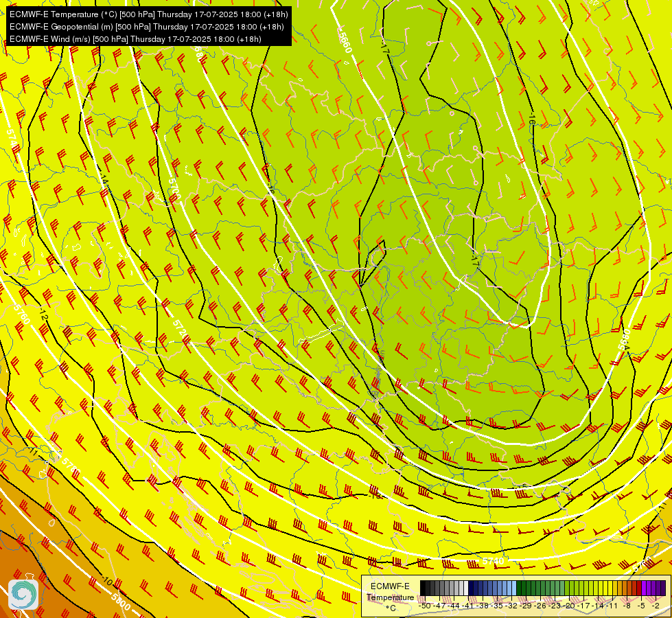Select the ECMWF-E Temperature 500 hPa header line
672x618 pixels.
click(x=149, y=14)
